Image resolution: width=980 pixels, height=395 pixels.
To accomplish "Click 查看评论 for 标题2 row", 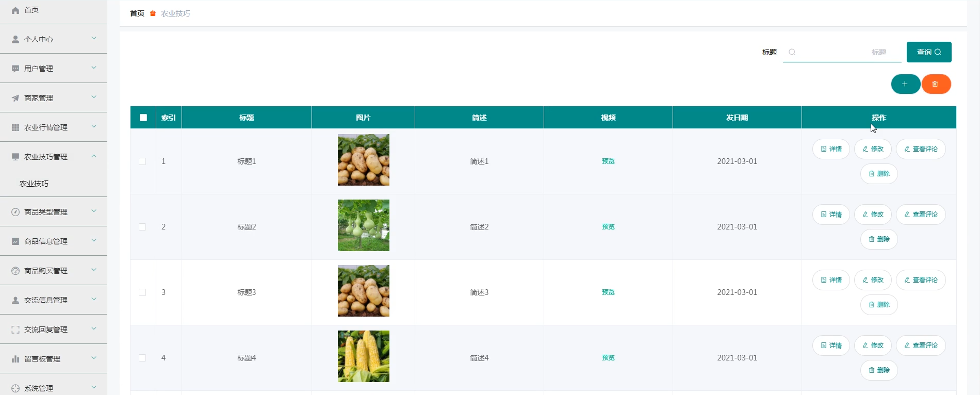I will (921, 215).
